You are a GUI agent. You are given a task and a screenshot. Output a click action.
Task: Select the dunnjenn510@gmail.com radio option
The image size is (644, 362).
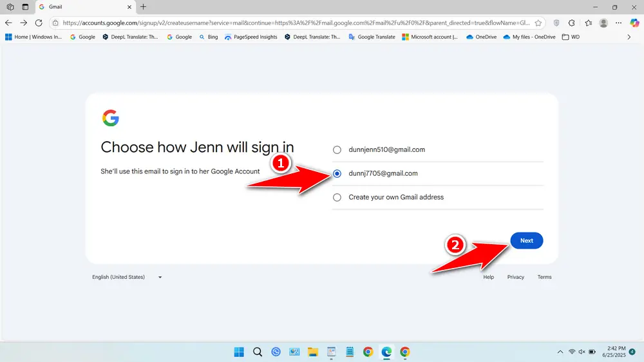point(337,150)
